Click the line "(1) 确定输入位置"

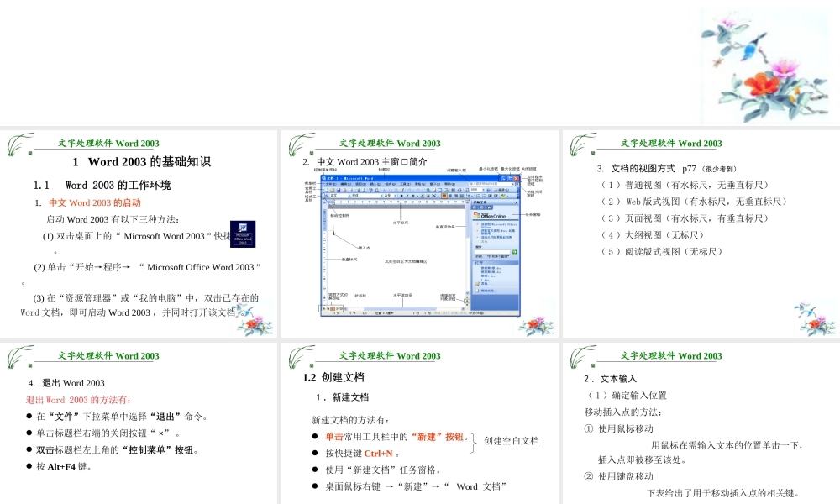[627, 396]
